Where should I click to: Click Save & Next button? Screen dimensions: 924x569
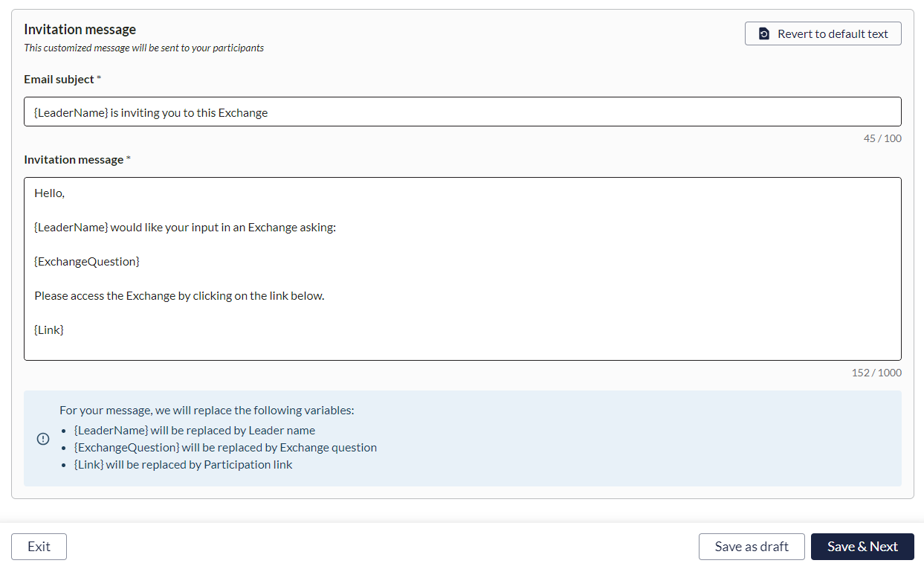point(862,547)
